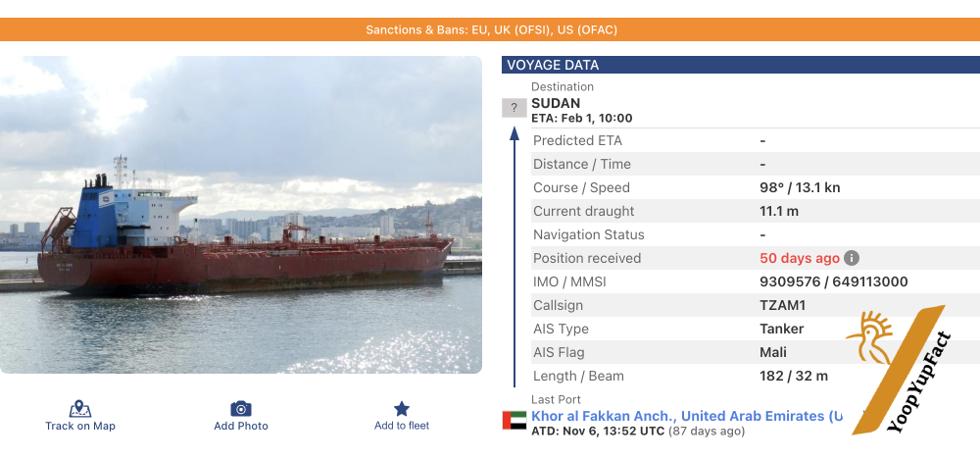Screen dimensions: 980x459
Task: Click the info icon beside 50 days ago
Action: (x=853, y=258)
